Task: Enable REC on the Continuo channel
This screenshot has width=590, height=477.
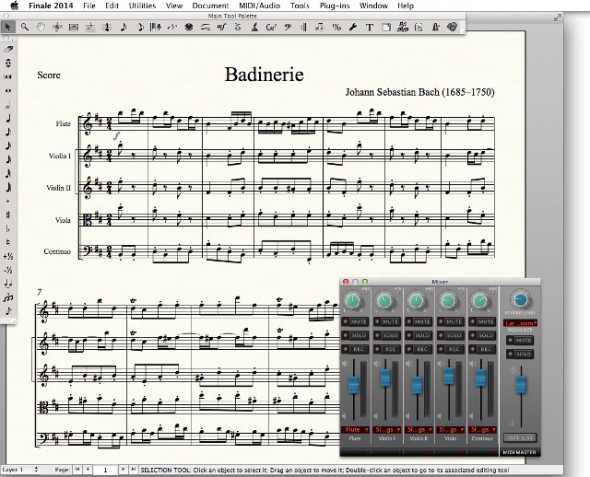Action: pos(482,349)
